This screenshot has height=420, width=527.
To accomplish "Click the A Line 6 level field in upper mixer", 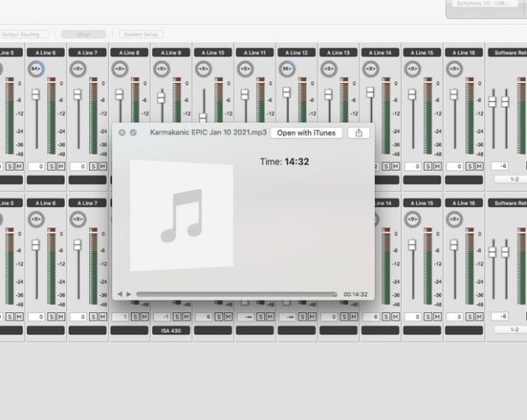I will coord(37,166).
